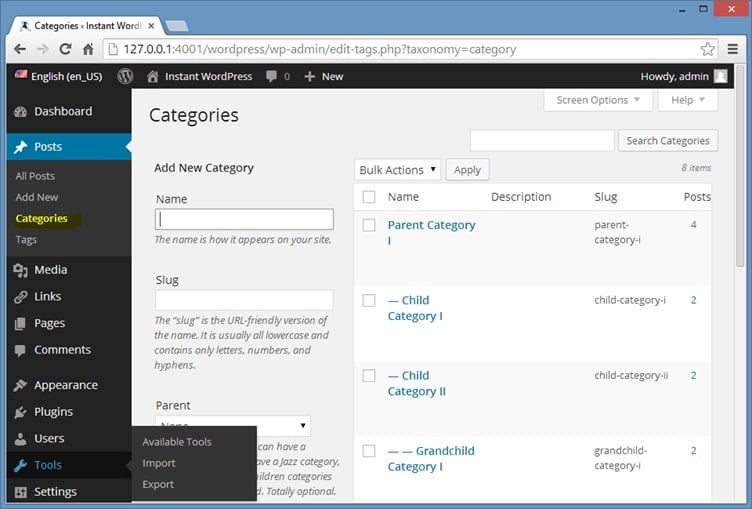Bookmark page with the star icon
The height and width of the screenshot is (509, 752).
pyautogui.click(x=707, y=49)
